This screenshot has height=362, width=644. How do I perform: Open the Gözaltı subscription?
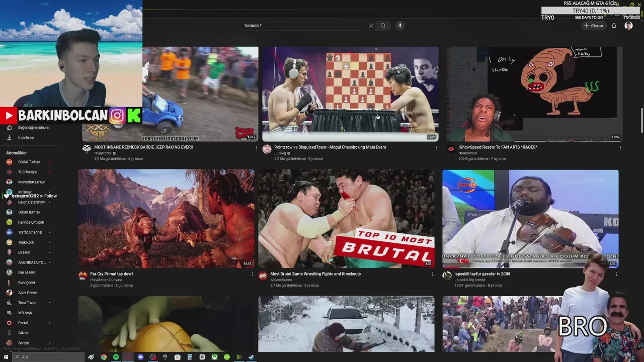pos(24,333)
